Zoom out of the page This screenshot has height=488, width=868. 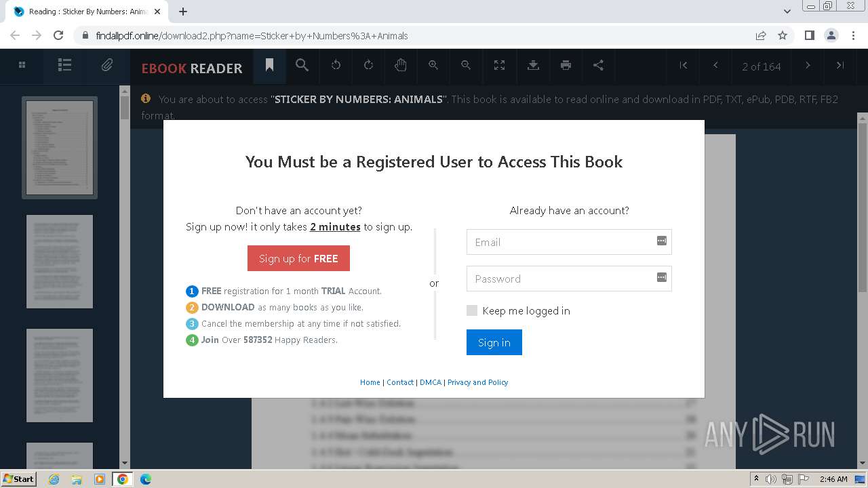pos(466,65)
